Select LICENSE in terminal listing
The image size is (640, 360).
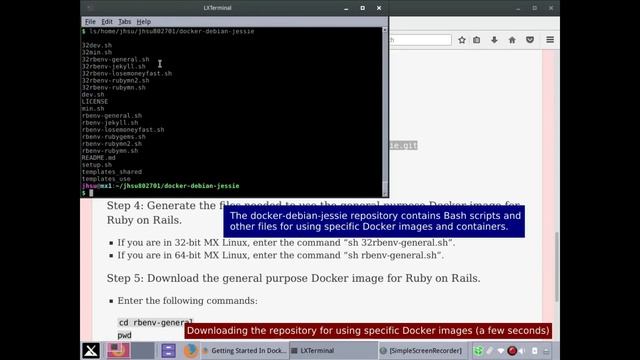pos(95,102)
